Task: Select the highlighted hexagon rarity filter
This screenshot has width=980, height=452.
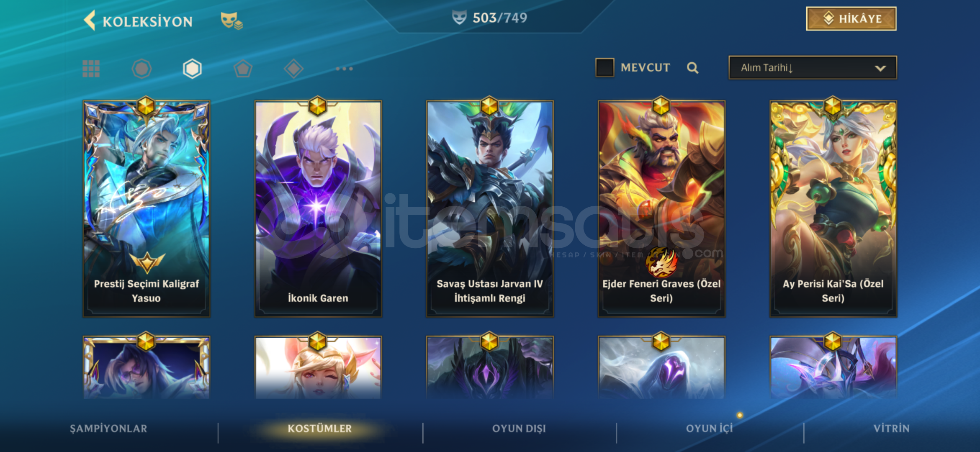Action: 192,69
